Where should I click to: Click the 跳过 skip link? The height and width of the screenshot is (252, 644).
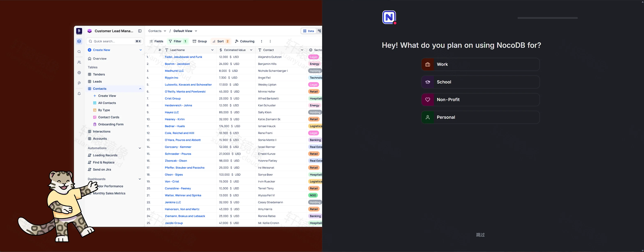(480, 235)
